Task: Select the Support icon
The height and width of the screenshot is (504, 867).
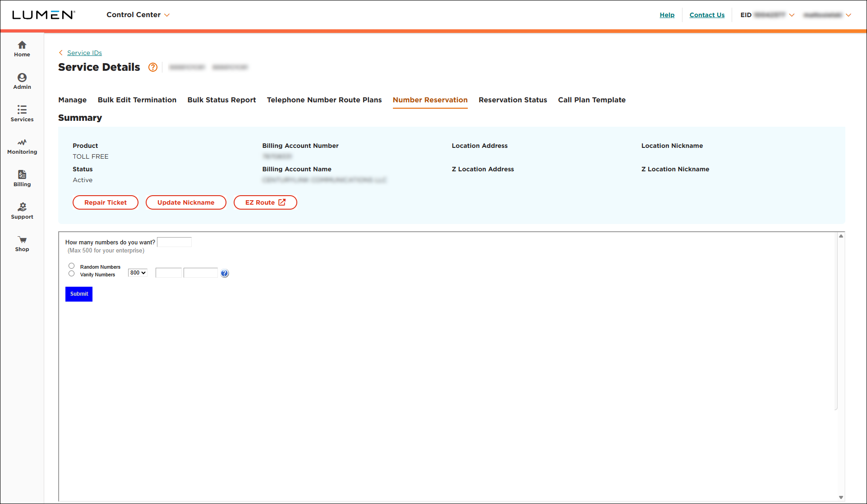Action: (22, 210)
